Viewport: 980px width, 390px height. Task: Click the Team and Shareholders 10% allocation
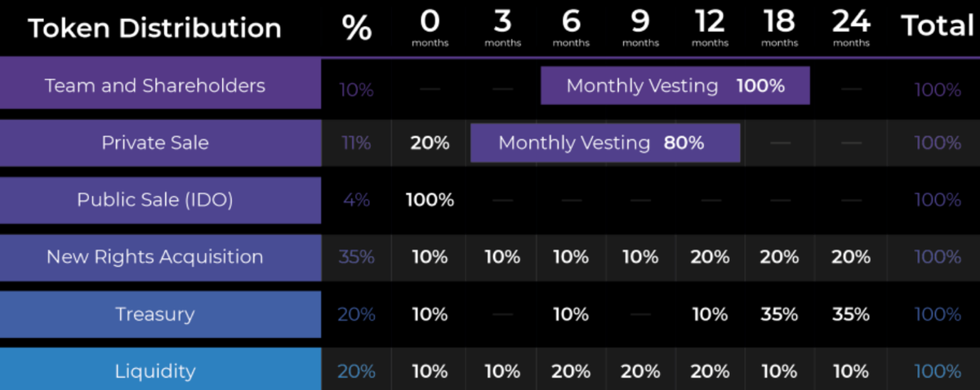pos(356,89)
